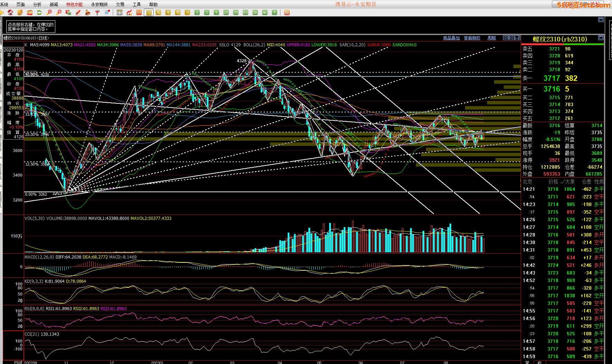The width and height of the screenshot is (612, 364).
Task: Click the 14:28 trade row with +300
Action: coord(563,235)
